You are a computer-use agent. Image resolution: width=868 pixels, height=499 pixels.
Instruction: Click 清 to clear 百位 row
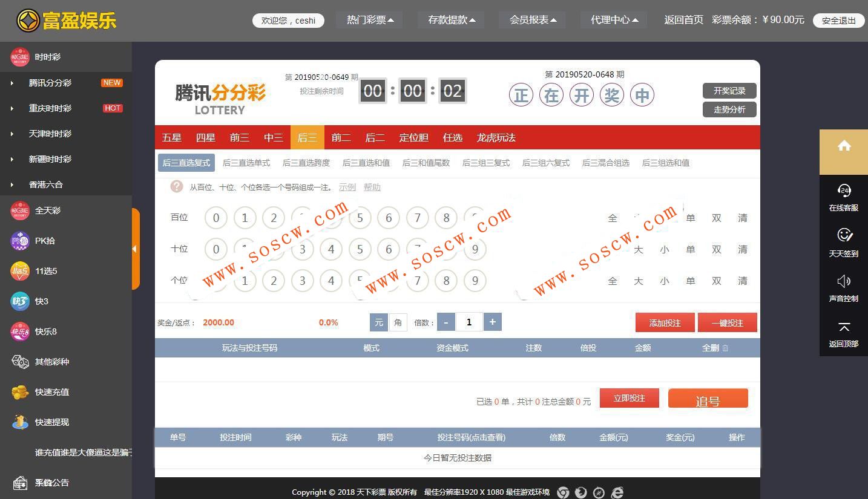point(743,218)
